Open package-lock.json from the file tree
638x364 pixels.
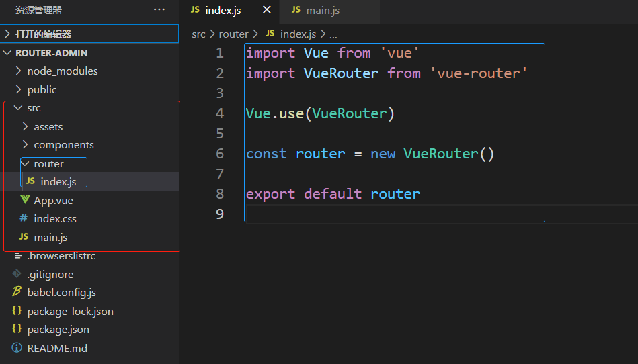[x=70, y=311]
